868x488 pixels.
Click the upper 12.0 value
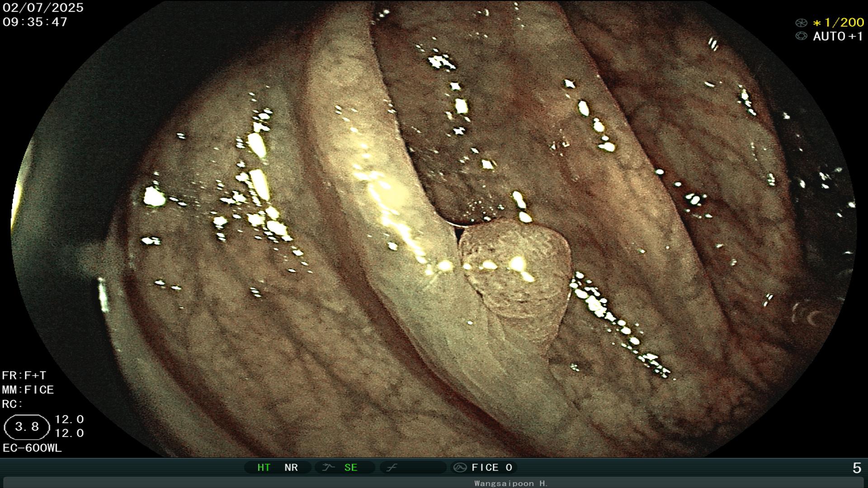tap(69, 419)
